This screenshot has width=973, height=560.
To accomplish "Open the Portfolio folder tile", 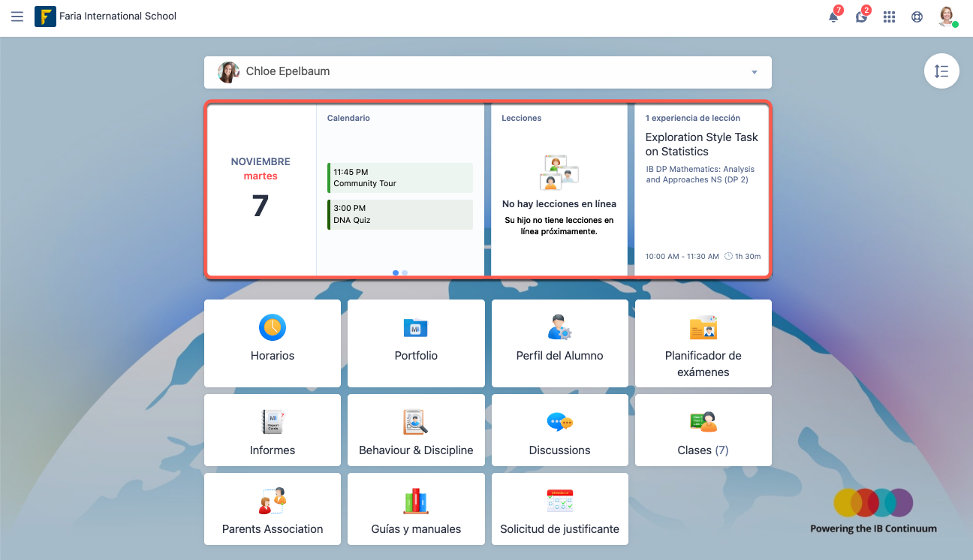I will point(416,343).
